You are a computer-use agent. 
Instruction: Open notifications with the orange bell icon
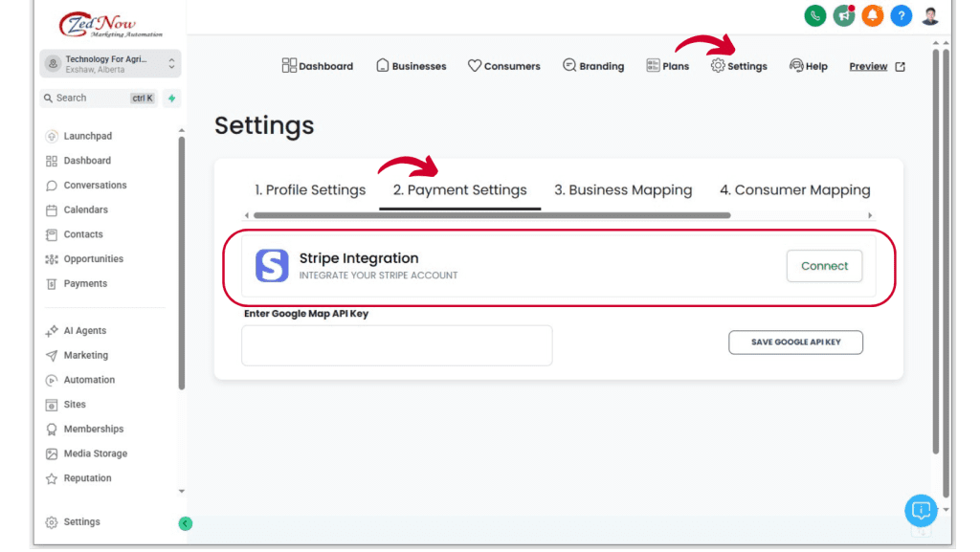point(872,15)
